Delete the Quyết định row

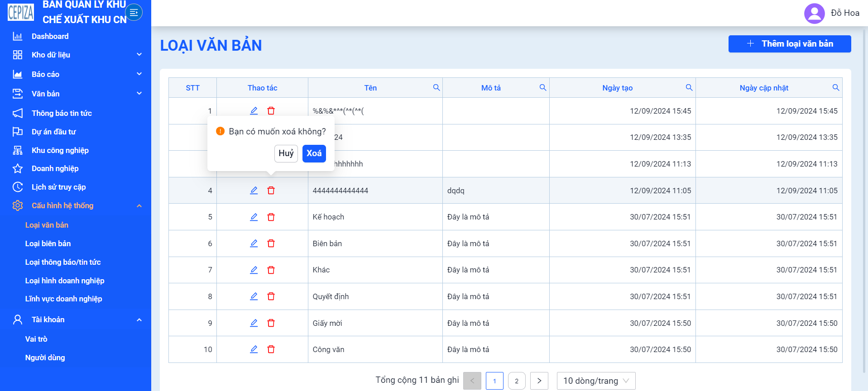click(271, 296)
